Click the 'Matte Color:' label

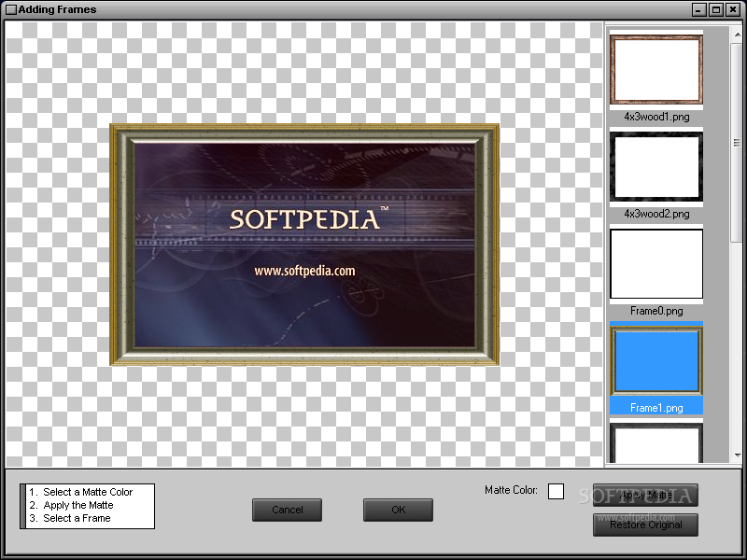(x=511, y=490)
